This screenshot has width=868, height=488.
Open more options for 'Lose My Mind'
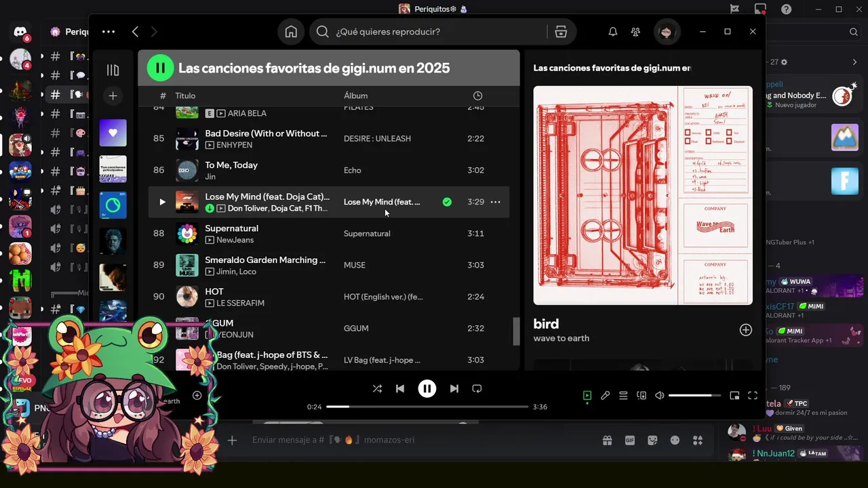[x=496, y=202]
